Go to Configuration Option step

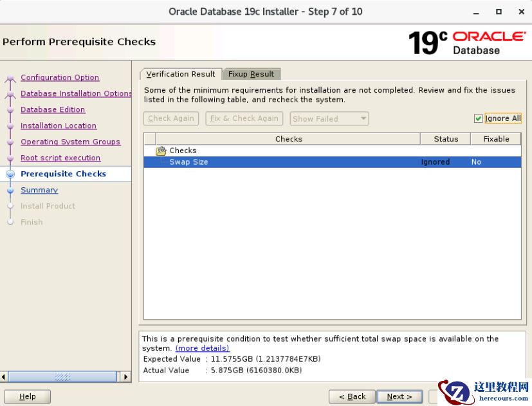[60, 77]
